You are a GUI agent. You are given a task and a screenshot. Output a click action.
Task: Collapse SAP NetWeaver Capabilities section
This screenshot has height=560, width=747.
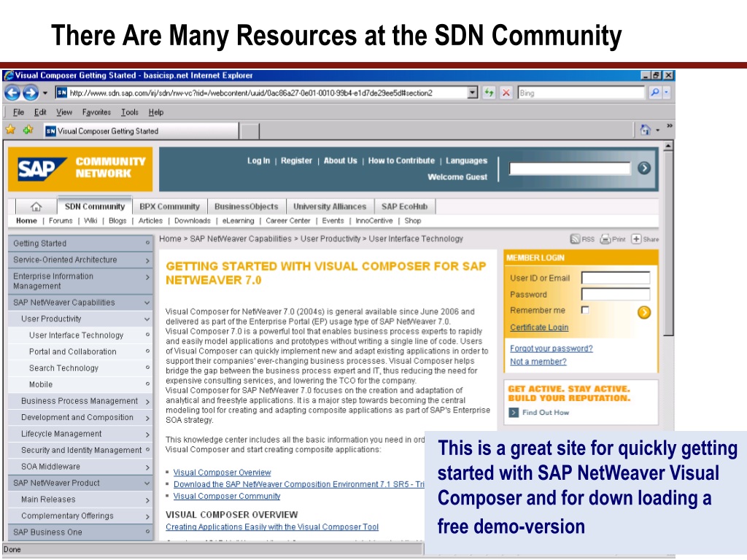click(x=147, y=303)
